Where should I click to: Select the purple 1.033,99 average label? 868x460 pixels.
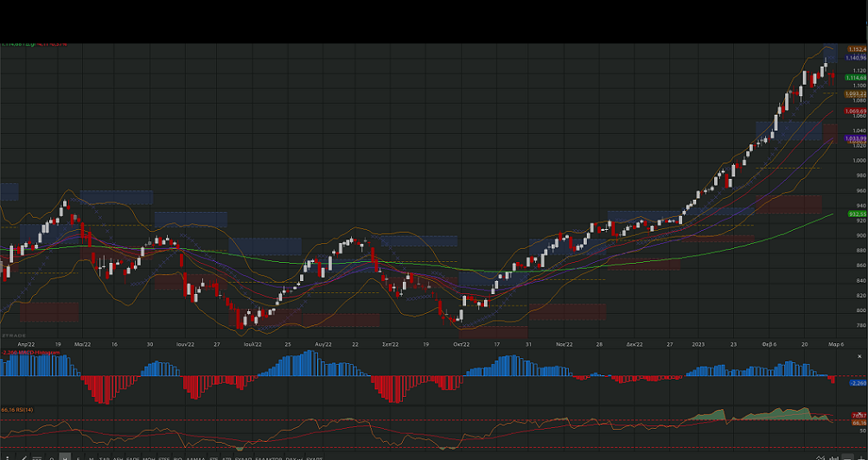[x=857, y=138]
